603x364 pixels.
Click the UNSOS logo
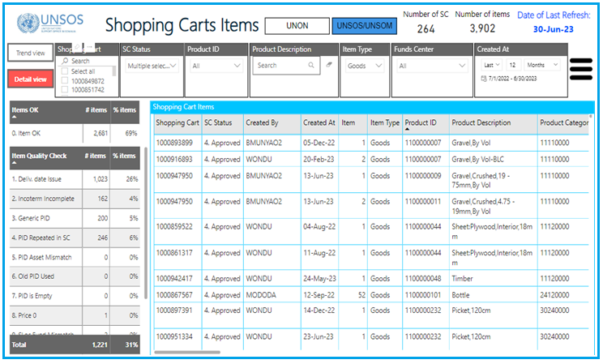click(50, 23)
